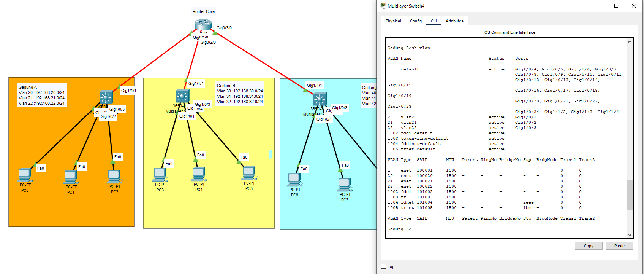Click Gig1/1/1 label in Gedung A

tap(128, 91)
